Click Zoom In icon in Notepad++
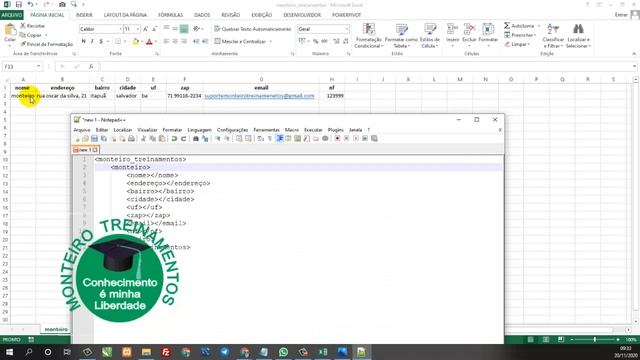This screenshot has width=640, height=360. pyautogui.click(x=218, y=138)
